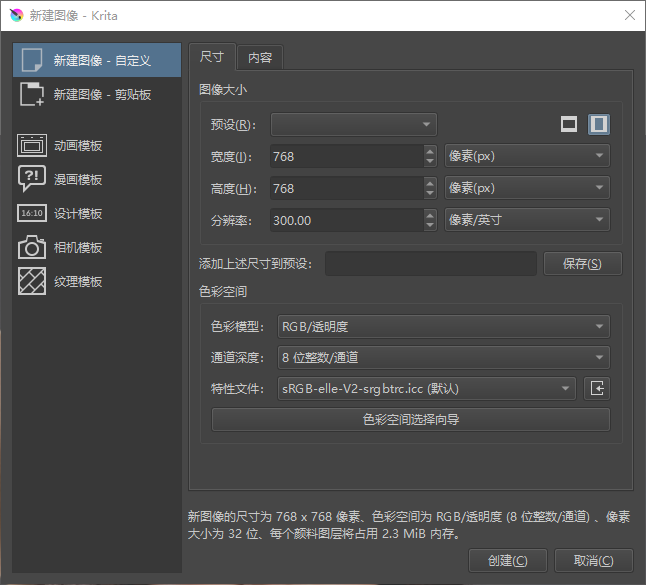Click the import color profile icon
This screenshot has width=646, height=585.
pos(597,388)
